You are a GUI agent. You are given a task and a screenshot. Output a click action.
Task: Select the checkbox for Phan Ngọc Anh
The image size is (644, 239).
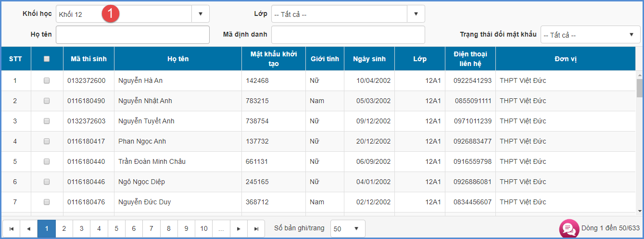(x=47, y=142)
